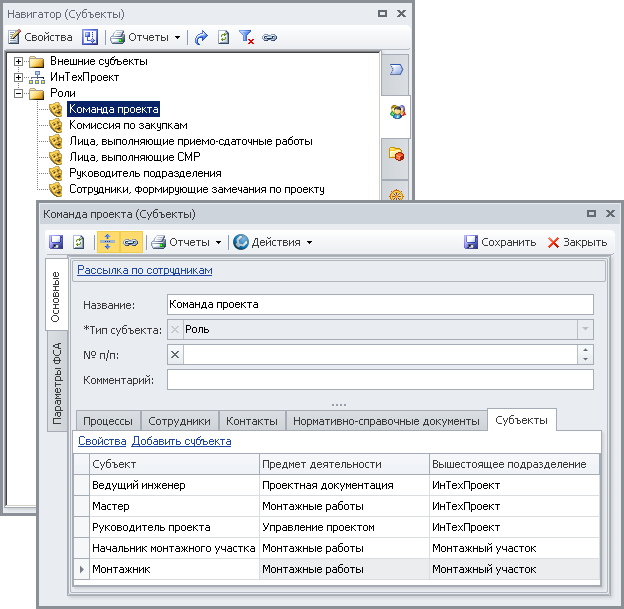Image resolution: width=624 pixels, height=609 pixels.
Task: Switch to Нормативно-справочные документы tab
Action: coord(386,421)
